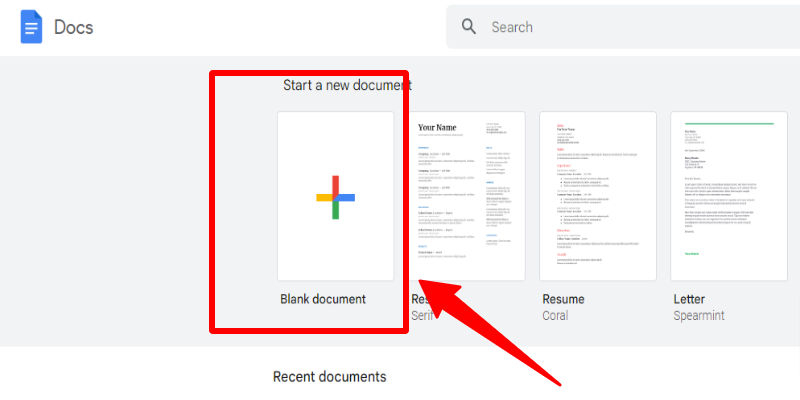Click the 'Coral' subtitle text
Viewport: 800px width, 400px height.
point(555,316)
